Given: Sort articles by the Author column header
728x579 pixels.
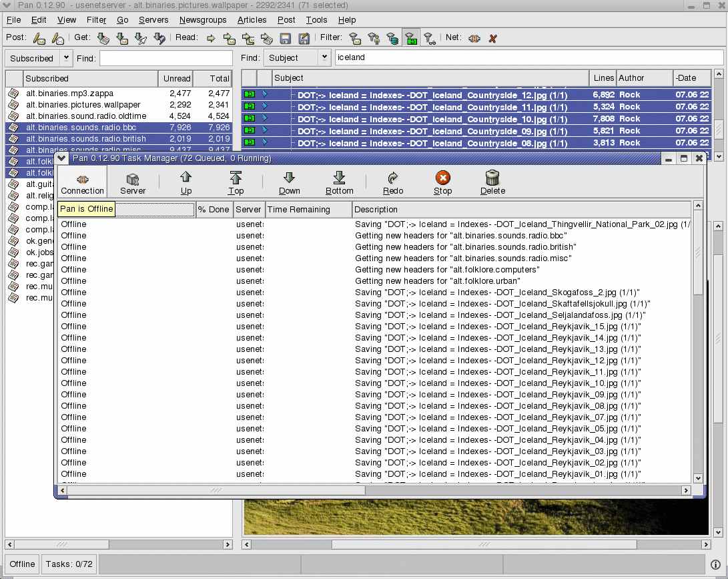Looking at the screenshot, I should pyautogui.click(x=645, y=78).
